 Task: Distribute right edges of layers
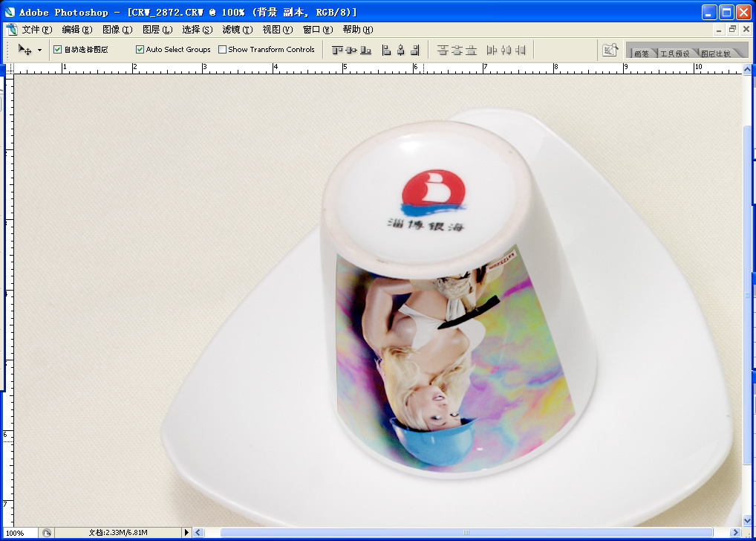point(521,50)
